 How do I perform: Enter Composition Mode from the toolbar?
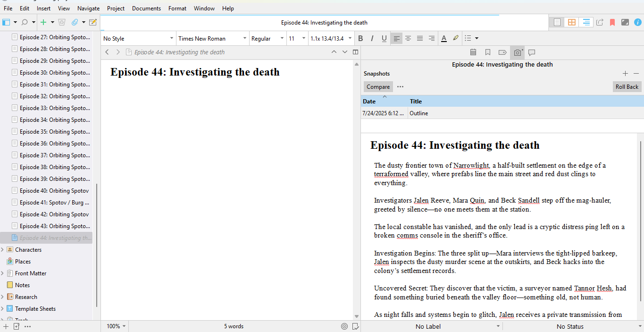(x=625, y=22)
